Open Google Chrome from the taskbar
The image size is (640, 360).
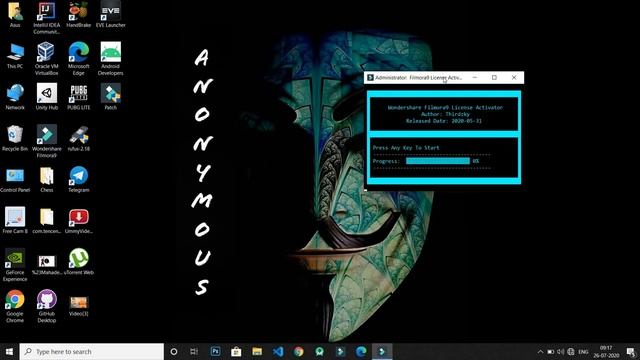(x=299, y=351)
